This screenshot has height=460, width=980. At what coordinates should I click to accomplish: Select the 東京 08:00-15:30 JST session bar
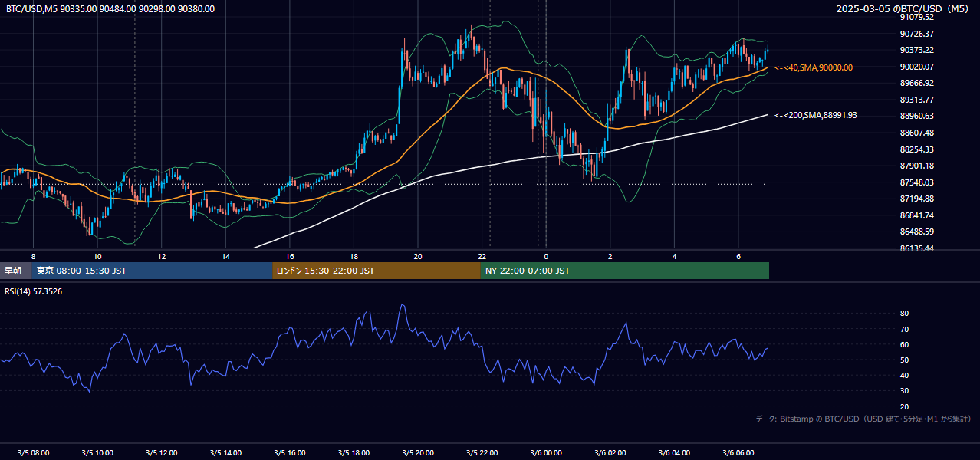(153, 271)
